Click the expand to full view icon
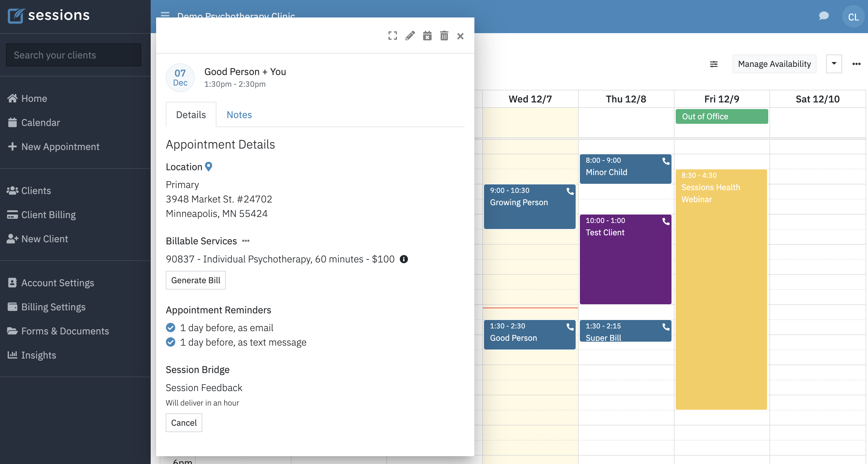Image resolution: width=868 pixels, height=464 pixels. click(x=393, y=36)
